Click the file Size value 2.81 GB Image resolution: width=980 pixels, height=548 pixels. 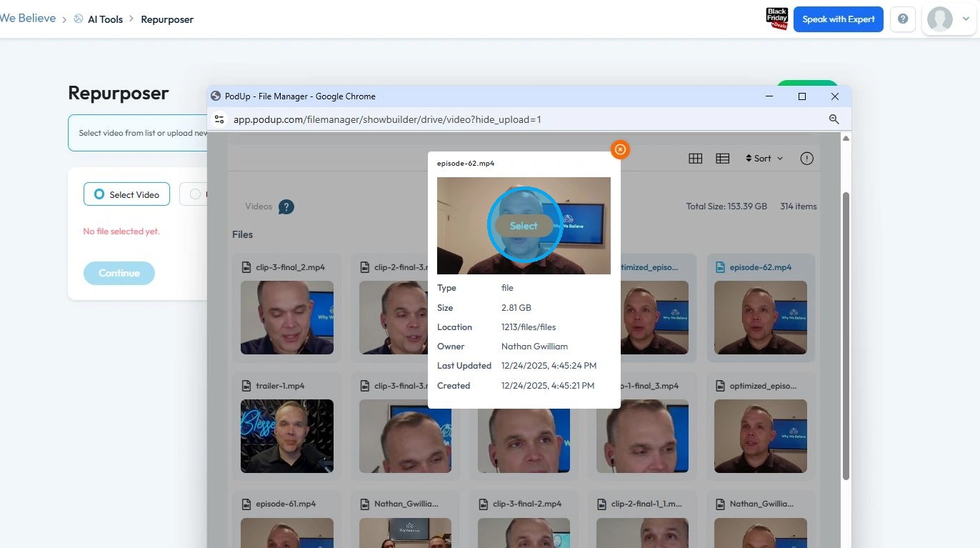516,308
